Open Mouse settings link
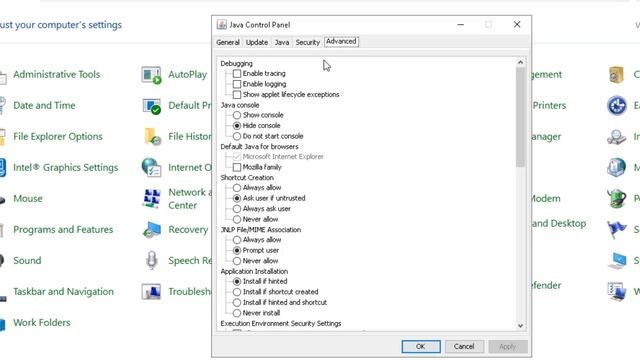 pos(28,198)
